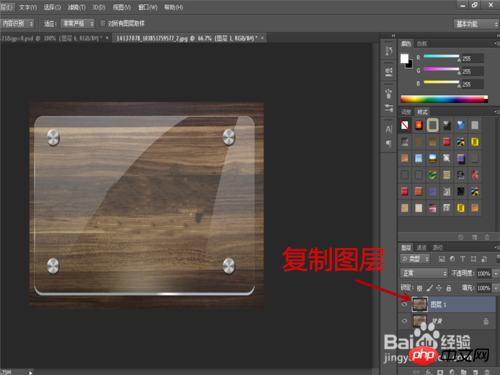Open the 滤镜(T) menu

pos(77,7)
